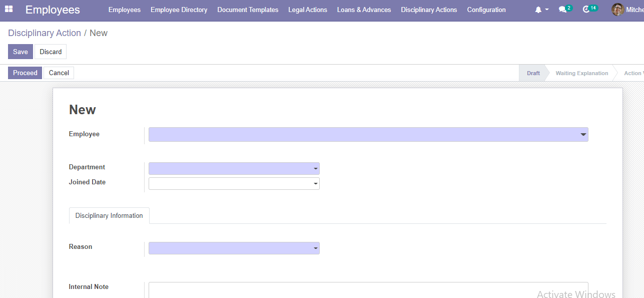The image size is (644, 298).
Task: Open the Loans & Advances menu
Action: 364,10
